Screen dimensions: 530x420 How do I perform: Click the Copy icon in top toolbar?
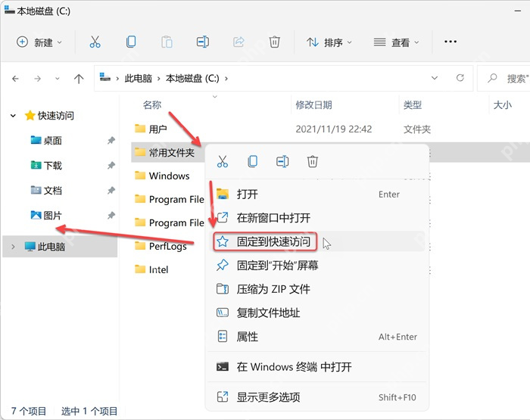pos(131,42)
